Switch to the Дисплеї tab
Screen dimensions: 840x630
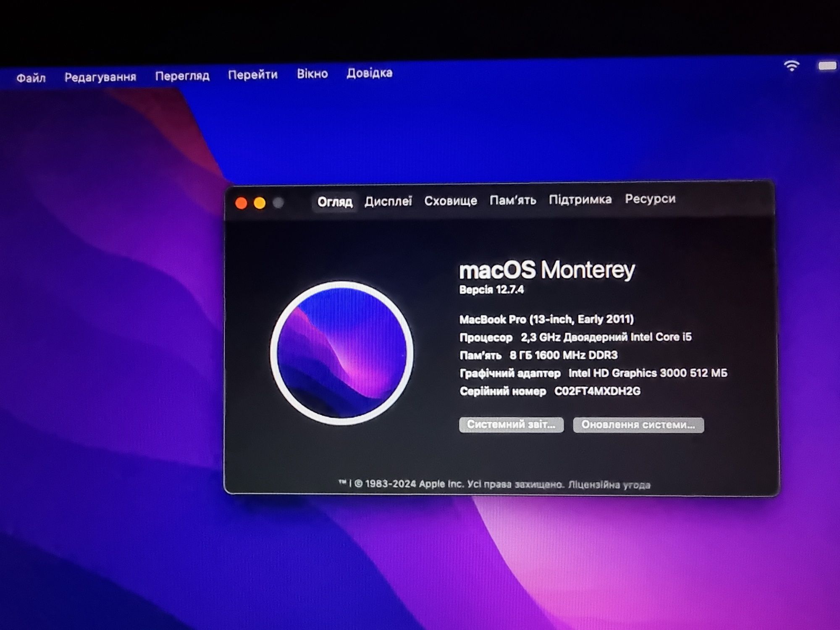click(x=388, y=201)
